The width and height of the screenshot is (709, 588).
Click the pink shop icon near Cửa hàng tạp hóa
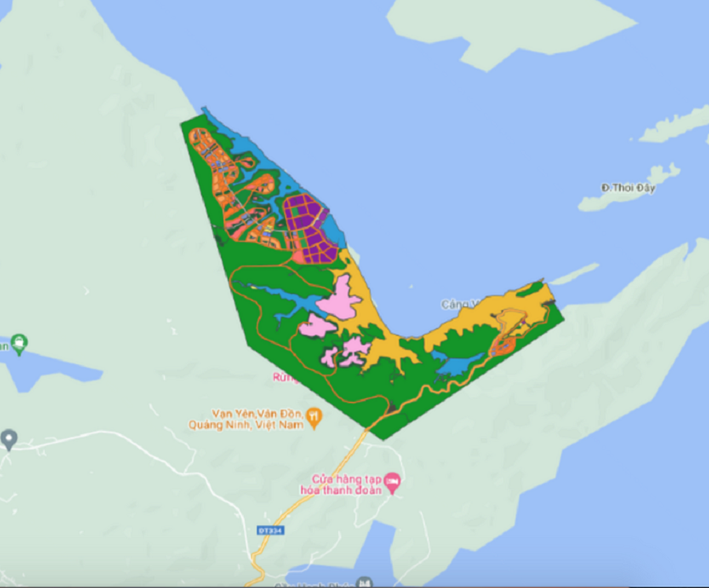395,481
